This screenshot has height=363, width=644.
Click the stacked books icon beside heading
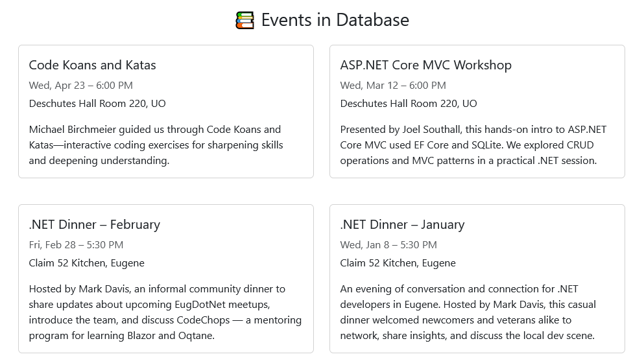point(244,20)
